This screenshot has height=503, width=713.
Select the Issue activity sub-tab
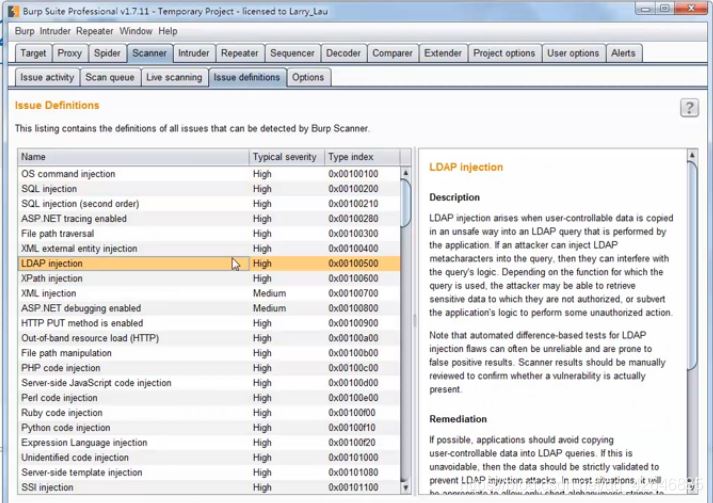46,77
